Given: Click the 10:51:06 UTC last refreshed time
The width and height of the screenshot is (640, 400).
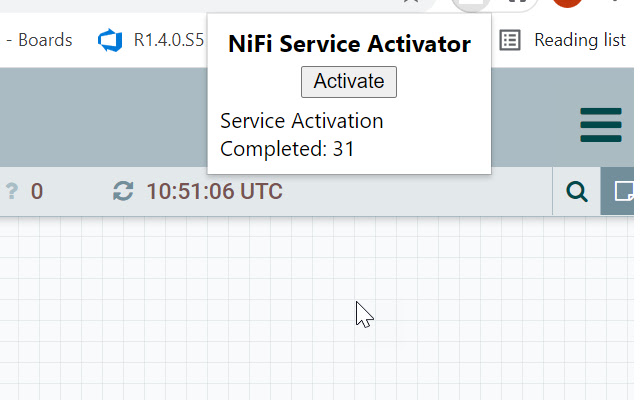Looking at the screenshot, I should [214, 191].
